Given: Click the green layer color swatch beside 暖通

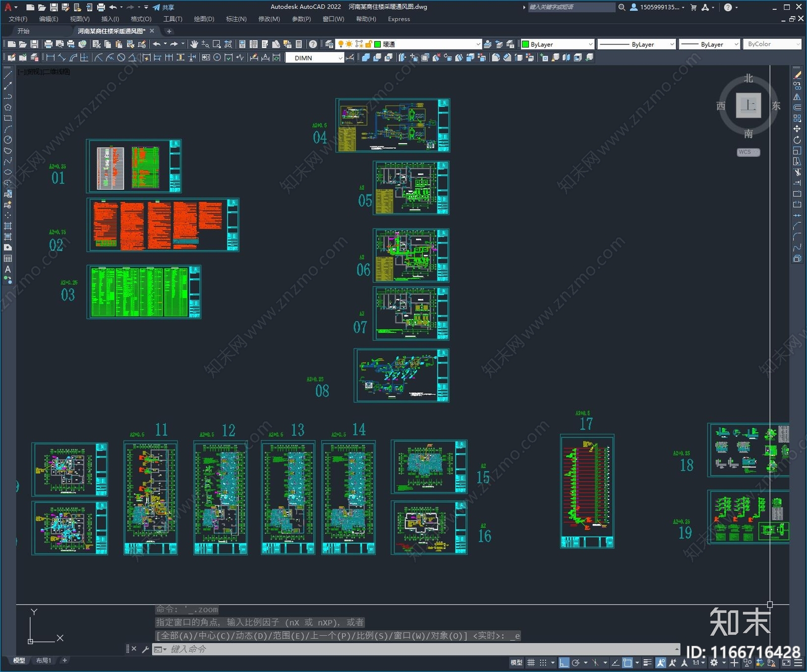Looking at the screenshot, I should click(377, 44).
